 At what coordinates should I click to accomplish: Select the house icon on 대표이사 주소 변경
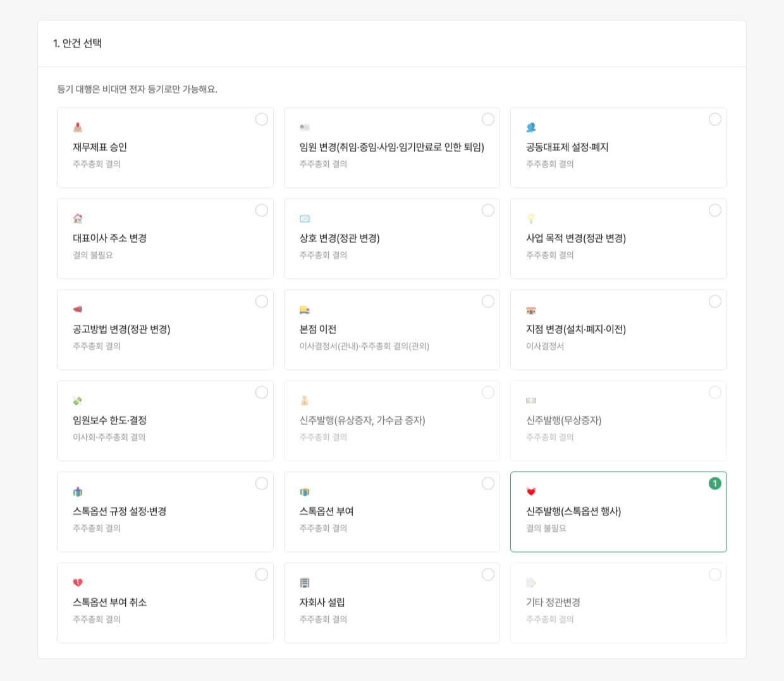coord(77,218)
